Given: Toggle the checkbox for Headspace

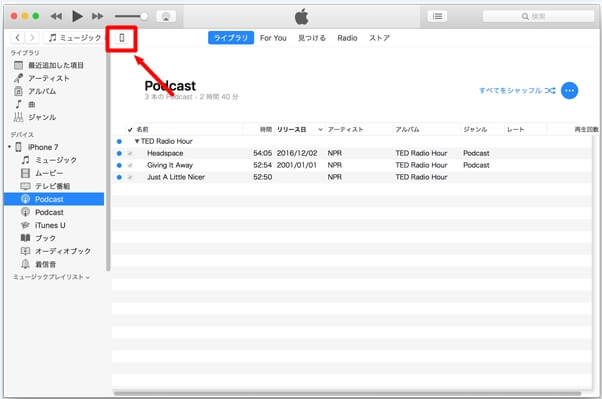Looking at the screenshot, I should coord(130,154).
